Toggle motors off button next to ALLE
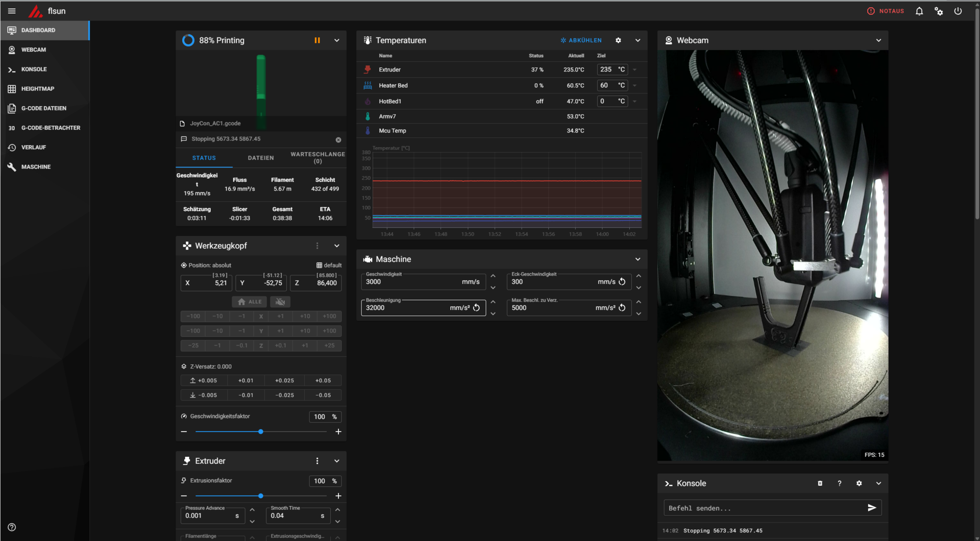Image resolution: width=980 pixels, height=541 pixels. click(x=280, y=302)
